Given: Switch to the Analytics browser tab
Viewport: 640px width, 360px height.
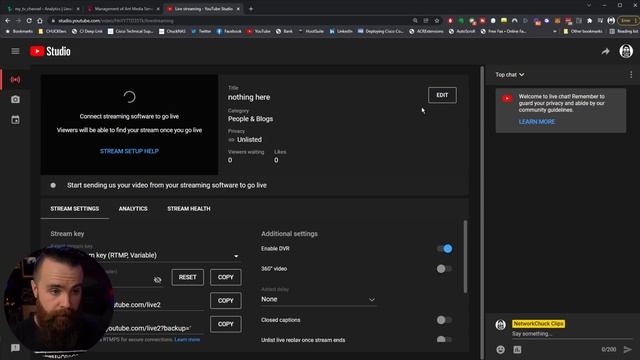Looking at the screenshot, I should (43, 9).
